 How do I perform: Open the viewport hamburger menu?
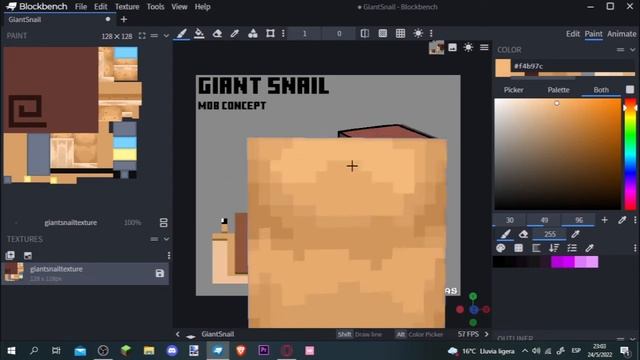(x=484, y=47)
